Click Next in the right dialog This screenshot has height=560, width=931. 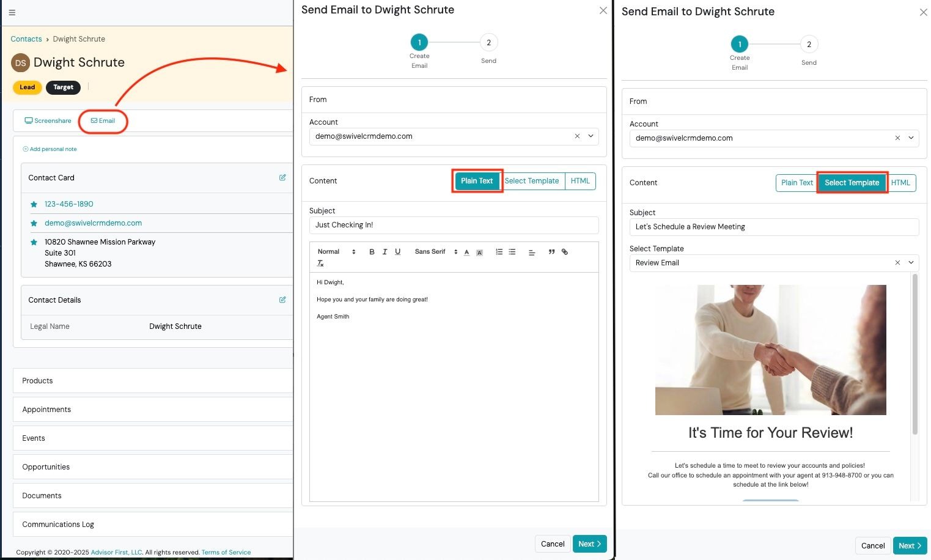pos(910,546)
